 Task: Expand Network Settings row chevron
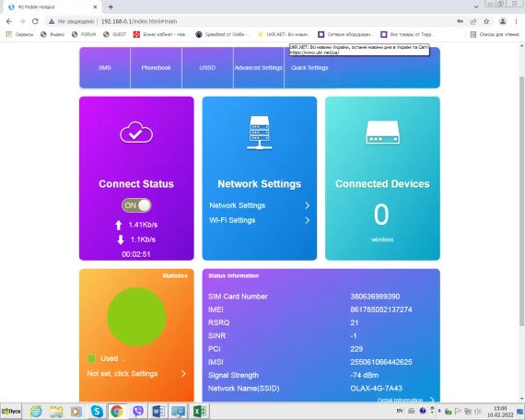[307, 205]
